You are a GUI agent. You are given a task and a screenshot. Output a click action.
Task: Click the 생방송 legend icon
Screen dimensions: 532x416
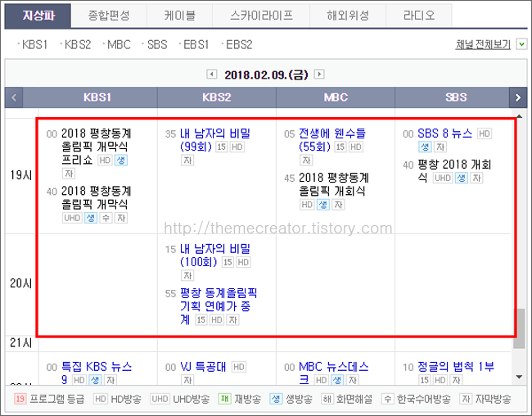point(276,398)
